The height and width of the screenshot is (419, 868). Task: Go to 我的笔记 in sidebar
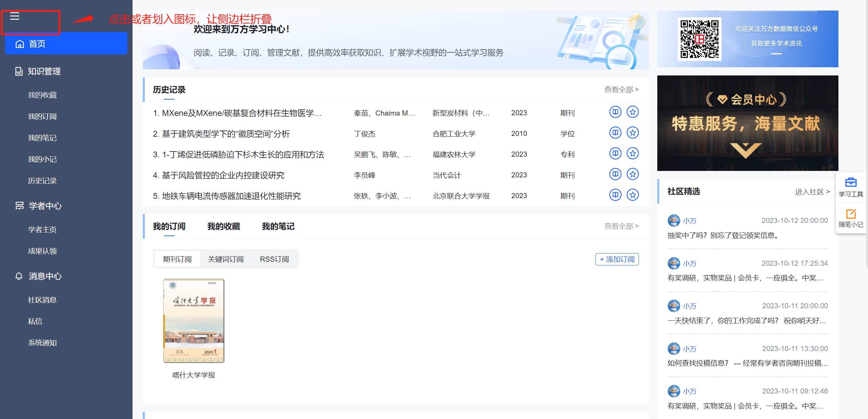(42, 138)
